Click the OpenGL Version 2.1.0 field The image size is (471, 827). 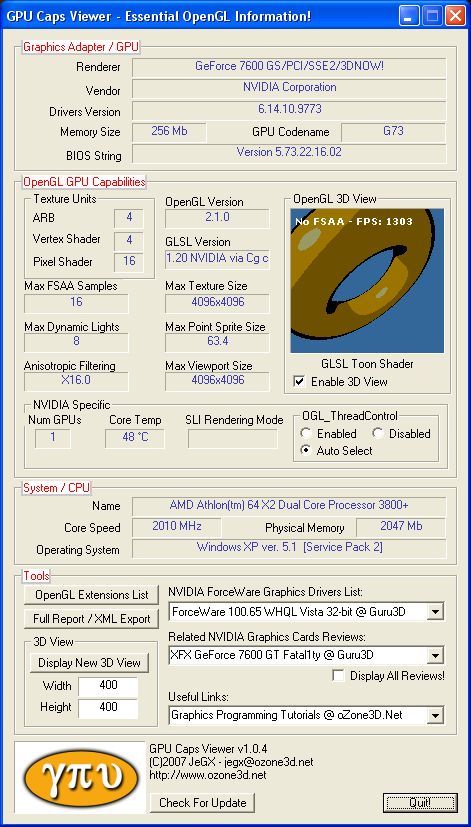[x=217, y=218]
